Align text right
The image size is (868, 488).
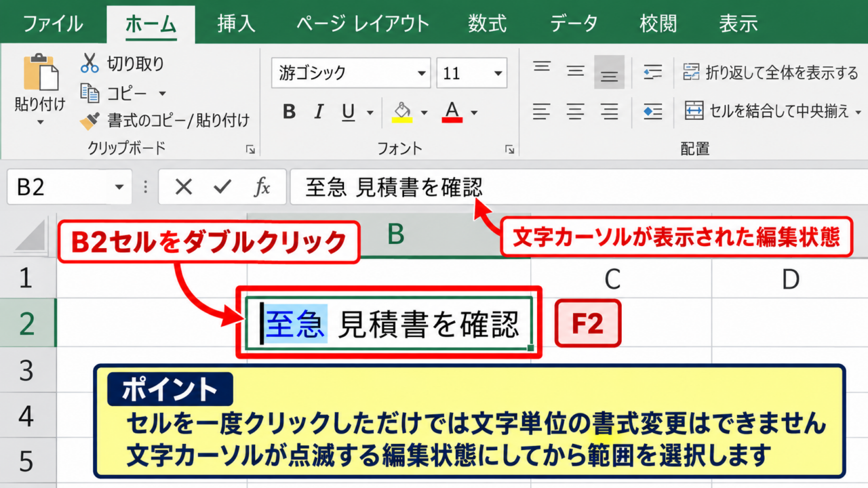coord(610,110)
